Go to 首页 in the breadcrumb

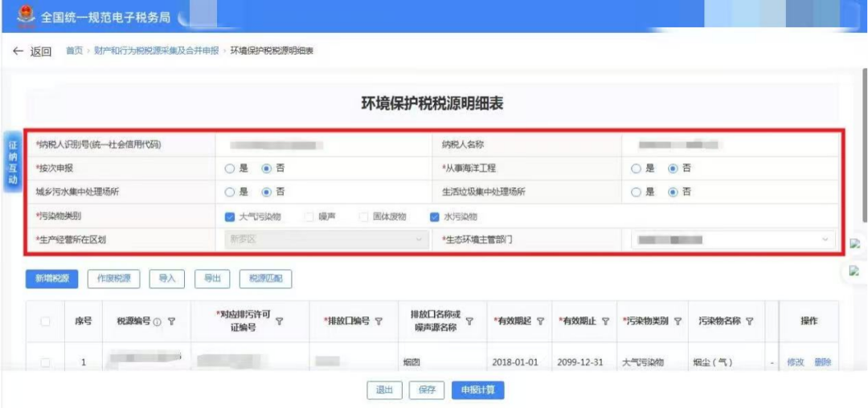(74, 51)
